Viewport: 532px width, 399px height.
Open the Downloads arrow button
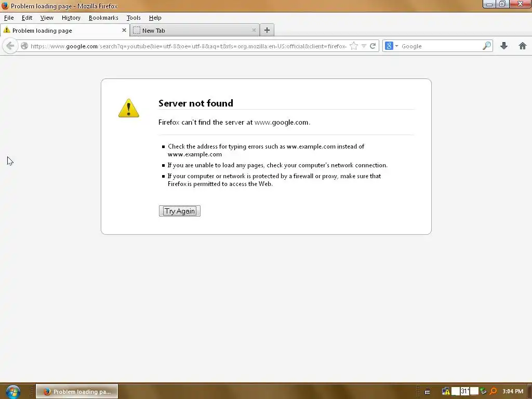click(504, 46)
